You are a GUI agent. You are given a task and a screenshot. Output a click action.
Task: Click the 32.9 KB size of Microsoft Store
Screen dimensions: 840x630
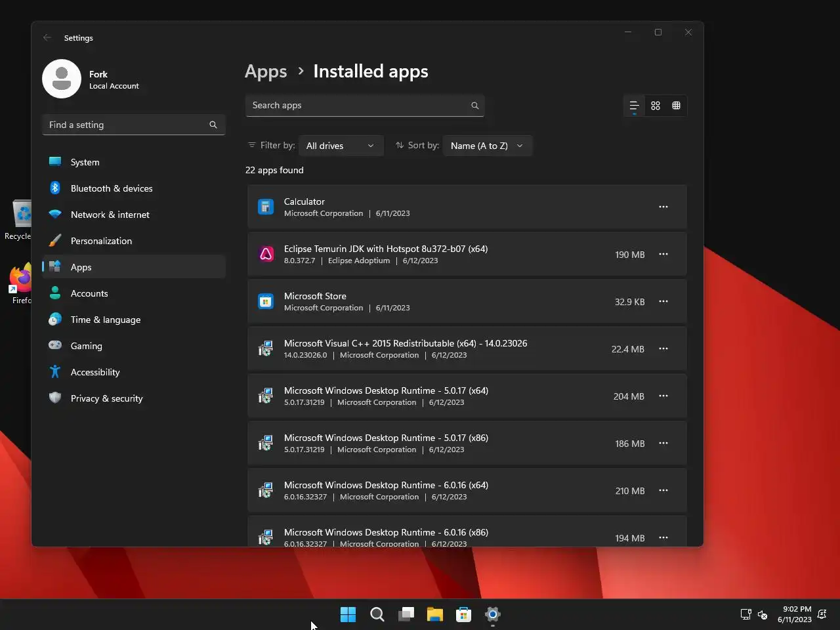coord(630,302)
